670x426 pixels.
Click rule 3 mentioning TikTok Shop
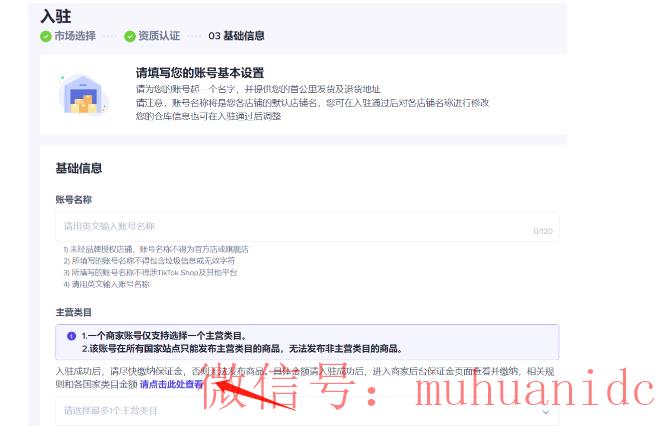(x=150, y=272)
